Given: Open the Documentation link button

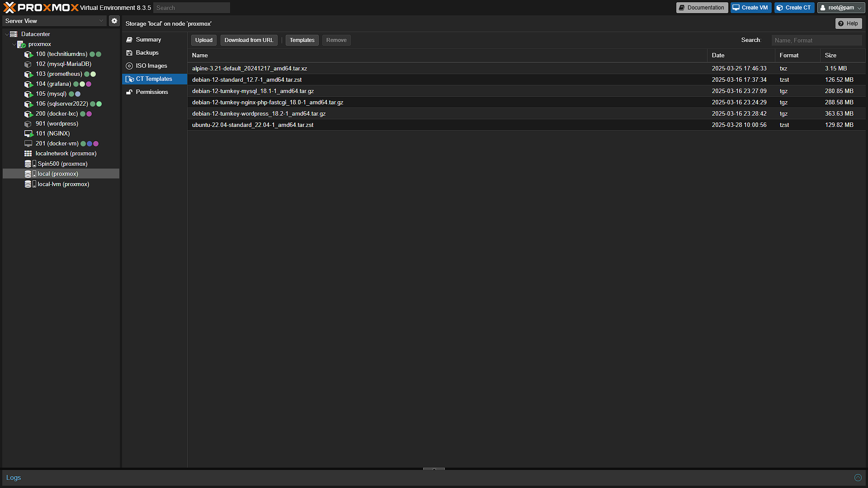Looking at the screenshot, I should pyautogui.click(x=702, y=8).
